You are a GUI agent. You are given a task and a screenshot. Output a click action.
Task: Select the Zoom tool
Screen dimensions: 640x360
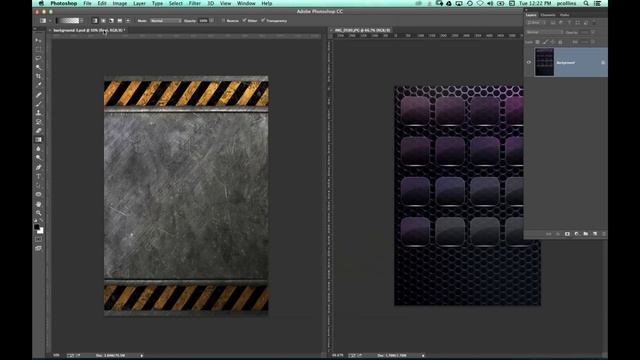[x=38, y=213]
